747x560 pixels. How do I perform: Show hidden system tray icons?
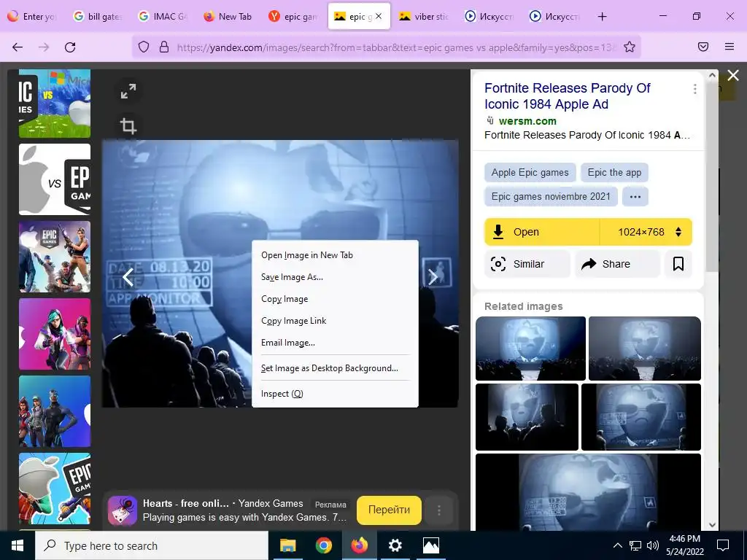click(x=617, y=545)
